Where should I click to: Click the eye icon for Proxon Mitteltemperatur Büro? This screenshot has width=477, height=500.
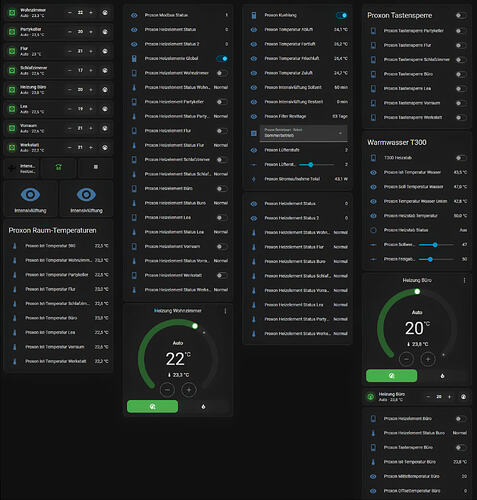pos(373,477)
